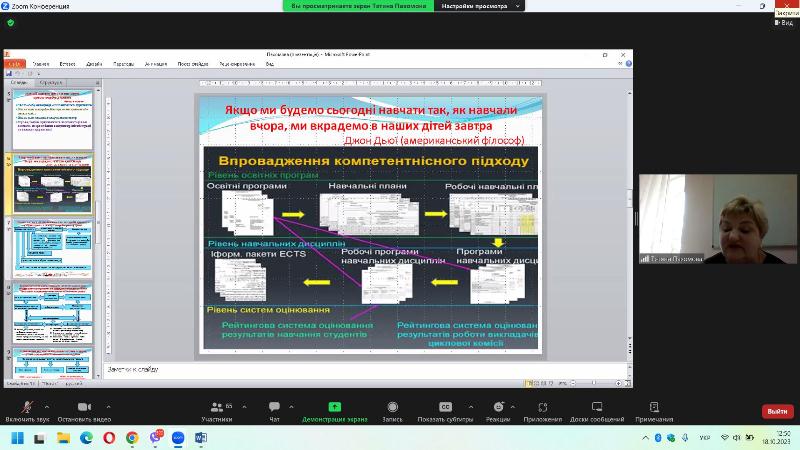Open the Вставка ribbon tab
The width and height of the screenshot is (800, 450).
click(x=67, y=64)
